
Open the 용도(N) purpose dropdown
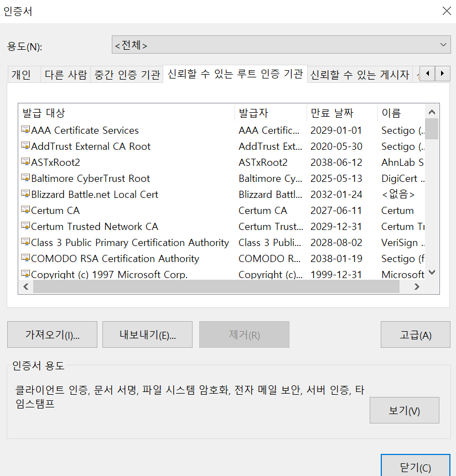tap(281, 45)
